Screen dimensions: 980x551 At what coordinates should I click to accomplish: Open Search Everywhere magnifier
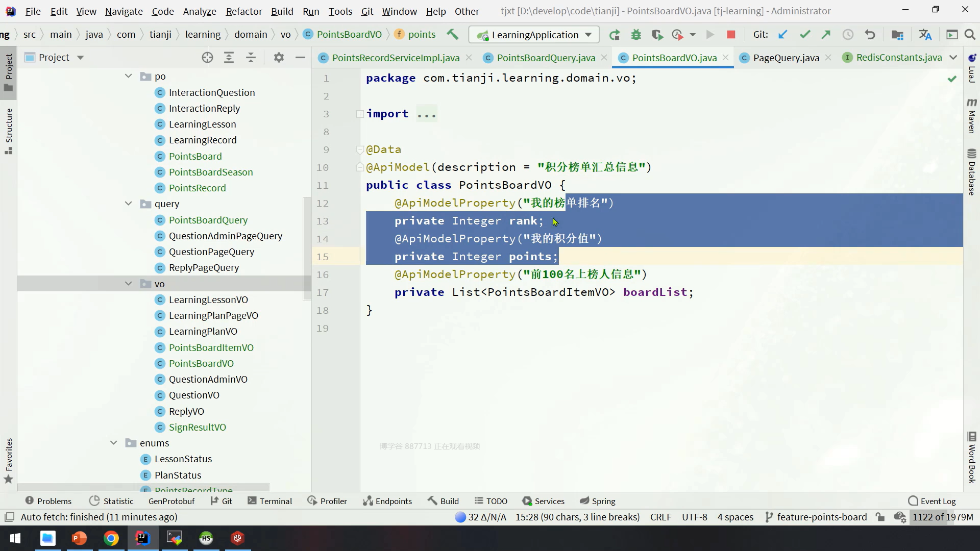(x=970, y=35)
